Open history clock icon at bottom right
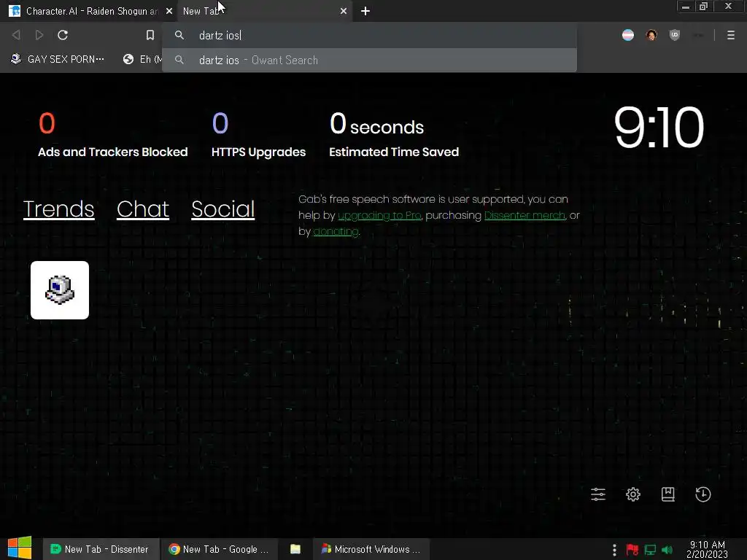The height and width of the screenshot is (560, 747). [703, 494]
